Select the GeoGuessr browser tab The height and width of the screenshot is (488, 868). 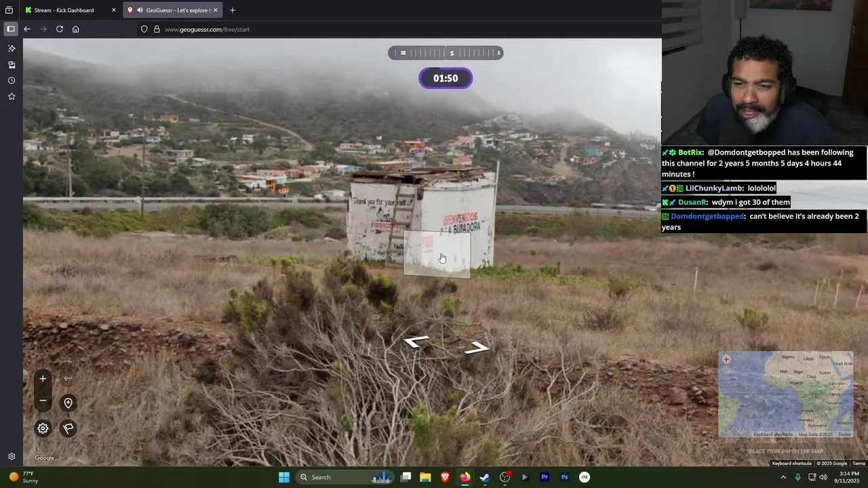tap(174, 10)
